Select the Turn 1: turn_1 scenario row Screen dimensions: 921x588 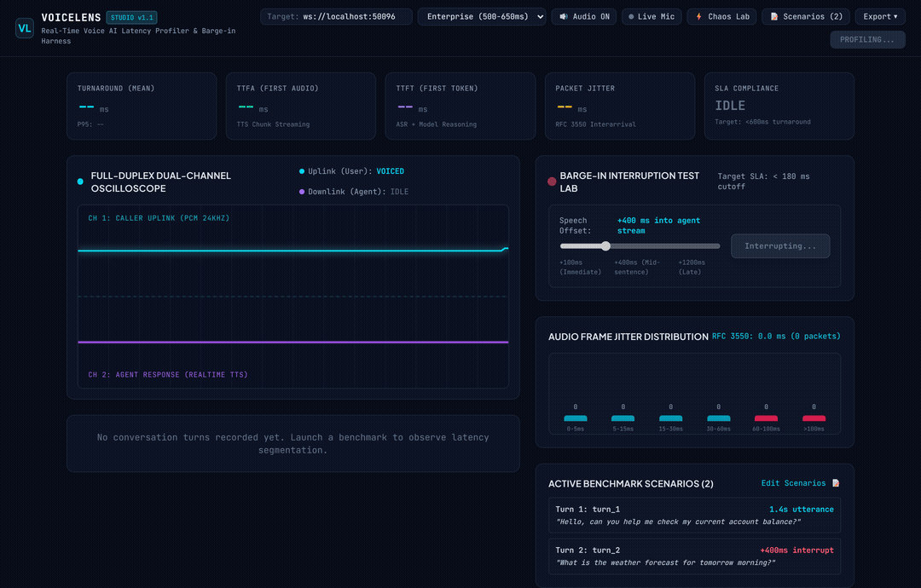coord(694,516)
